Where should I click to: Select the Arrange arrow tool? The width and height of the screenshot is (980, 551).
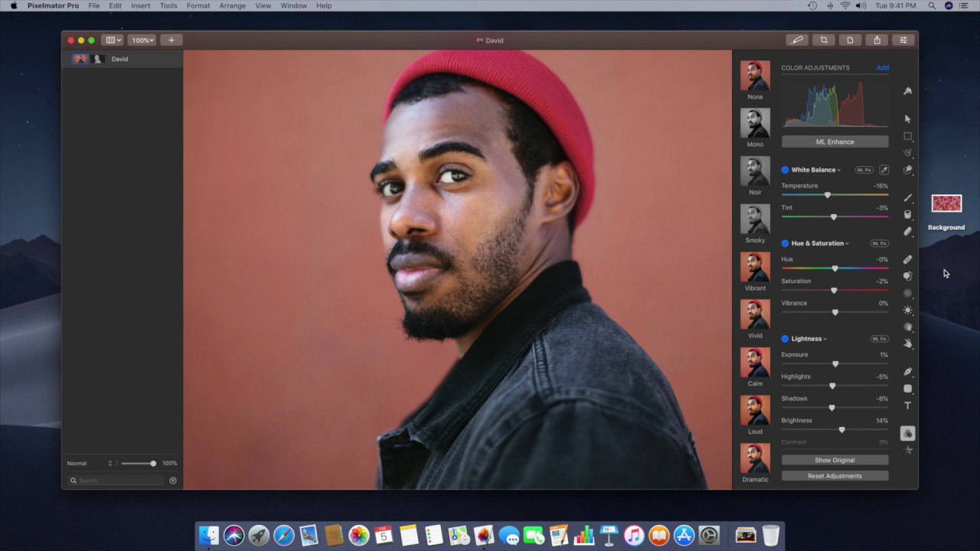[907, 119]
